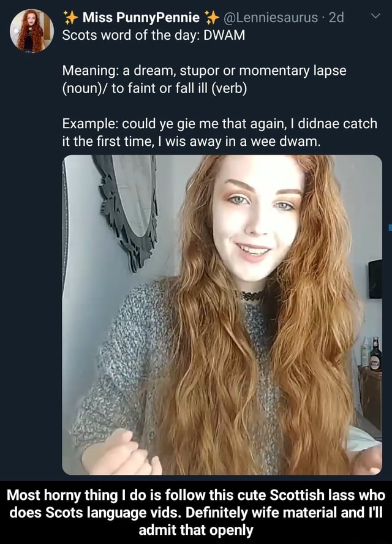Image resolution: width=392 pixels, height=544 pixels.
Task: Click the 'Meaning: a dream, stupor' paragraph
Action: [205, 70]
